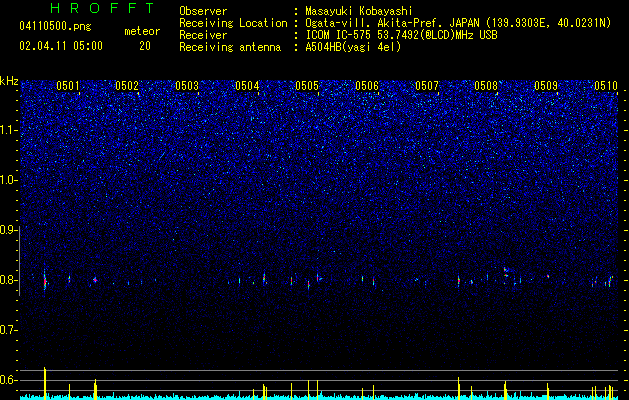Image resolution: width=629 pixels, height=400 pixels.
Task: Click the A504HB(yagi 4el) antenna text
Action: point(353,47)
